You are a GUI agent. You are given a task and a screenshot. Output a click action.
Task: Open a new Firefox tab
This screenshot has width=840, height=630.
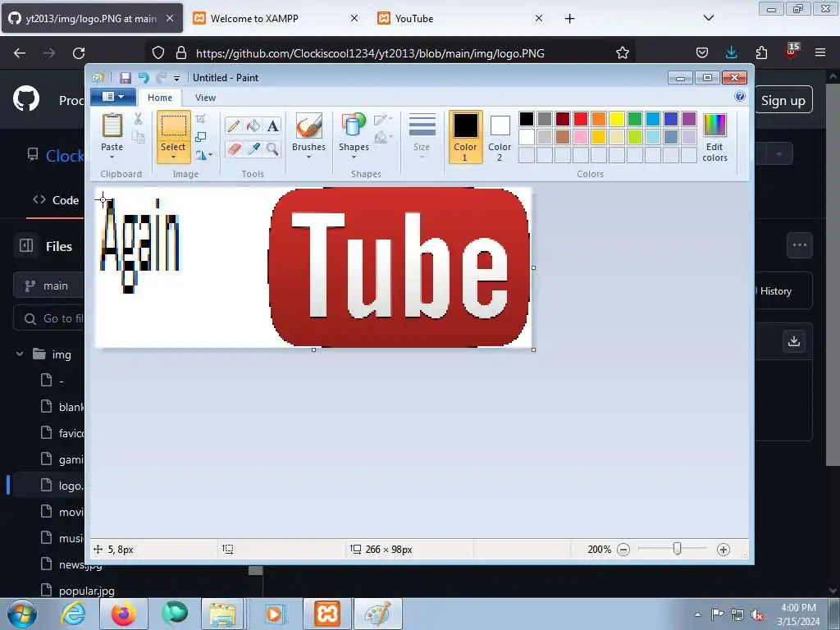569,18
